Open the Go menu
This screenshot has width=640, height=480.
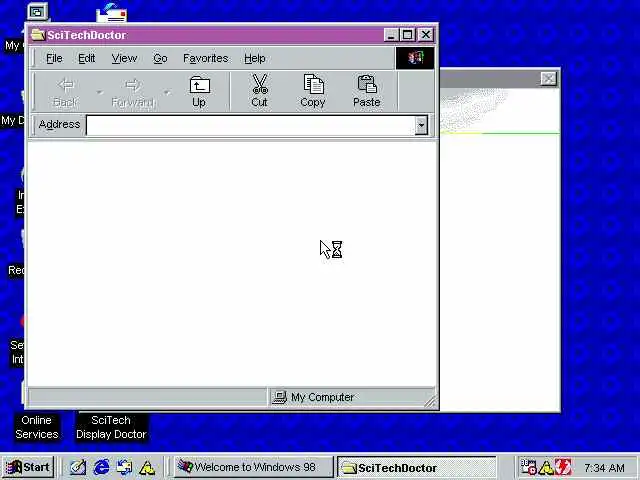[160, 58]
